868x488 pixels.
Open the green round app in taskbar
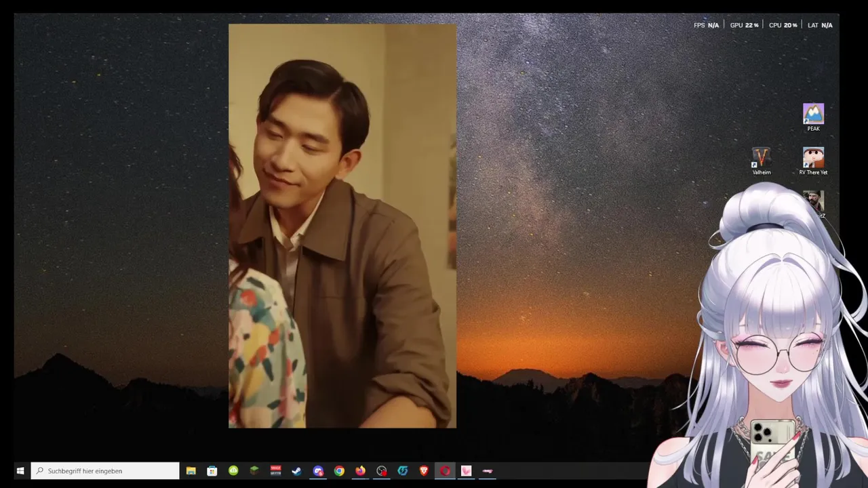point(233,471)
